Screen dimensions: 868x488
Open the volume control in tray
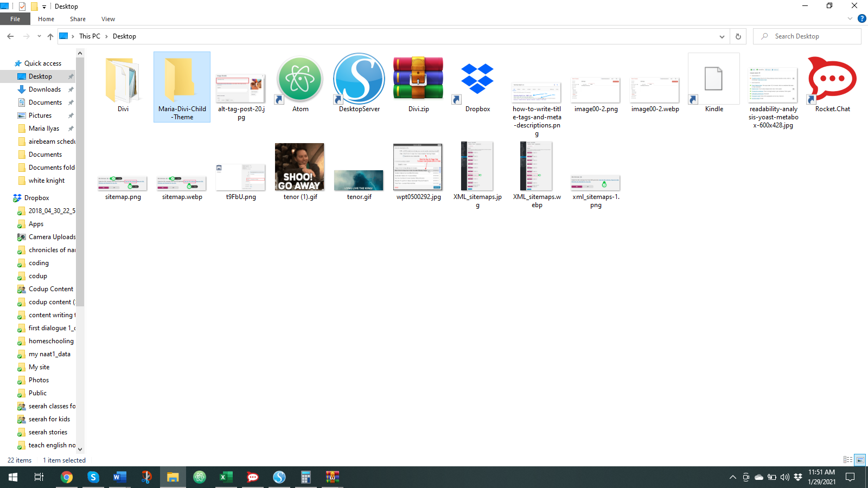pos(784,477)
